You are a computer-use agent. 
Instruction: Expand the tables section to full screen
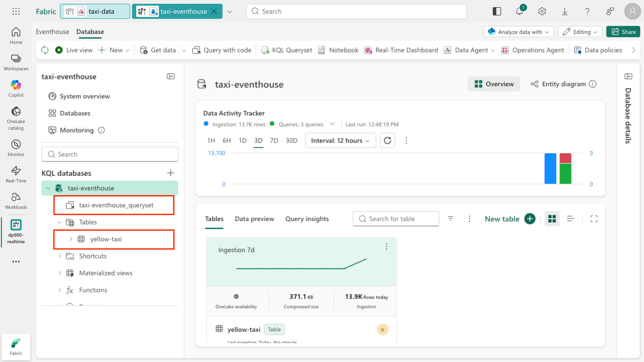point(594,219)
